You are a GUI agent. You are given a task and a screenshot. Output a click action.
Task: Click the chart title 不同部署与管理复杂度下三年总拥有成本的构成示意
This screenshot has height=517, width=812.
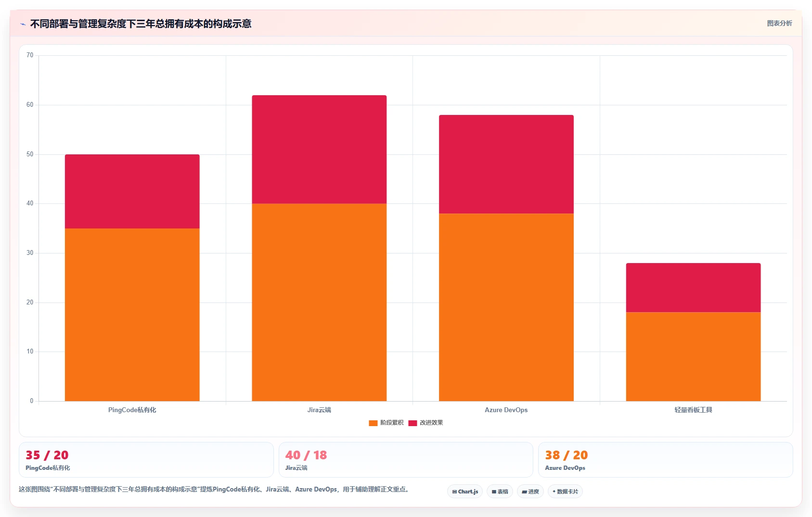point(141,24)
